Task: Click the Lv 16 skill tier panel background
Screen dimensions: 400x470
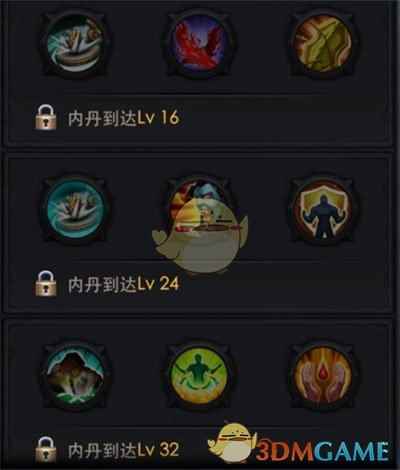Action: point(199,72)
